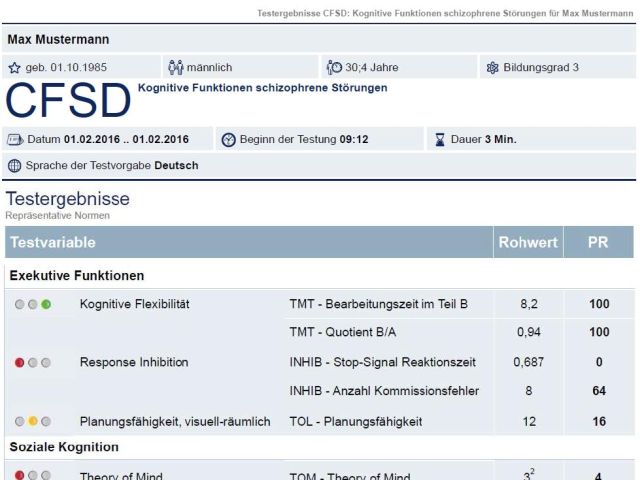Click the PR column header
Image resolution: width=640 pixels, height=480 pixels.
click(x=598, y=242)
